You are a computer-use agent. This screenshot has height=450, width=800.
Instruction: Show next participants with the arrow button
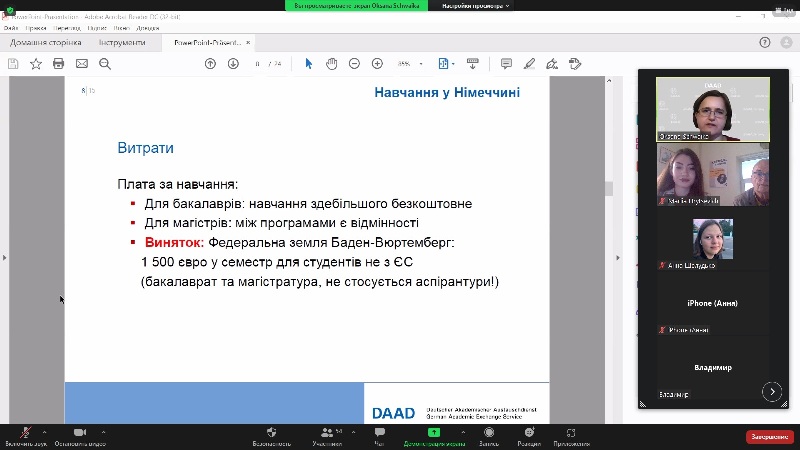772,391
